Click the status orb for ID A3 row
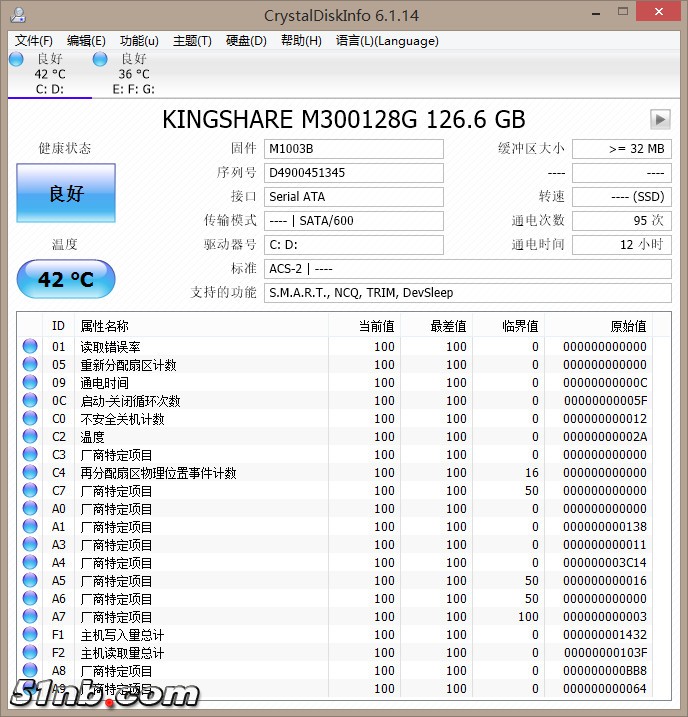Image resolution: width=688 pixels, height=717 pixels. coord(30,544)
